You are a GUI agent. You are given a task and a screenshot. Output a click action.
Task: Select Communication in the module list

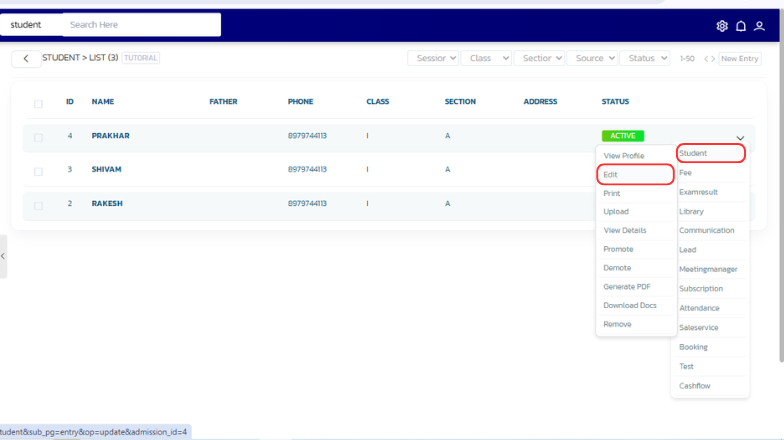(x=706, y=230)
